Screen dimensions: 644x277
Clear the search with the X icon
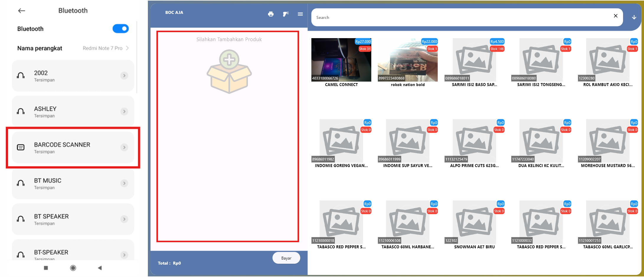pyautogui.click(x=616, y=16)
